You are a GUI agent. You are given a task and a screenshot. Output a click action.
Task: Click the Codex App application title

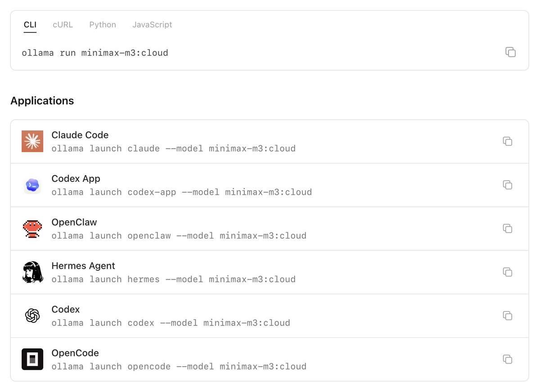point(76,179)
